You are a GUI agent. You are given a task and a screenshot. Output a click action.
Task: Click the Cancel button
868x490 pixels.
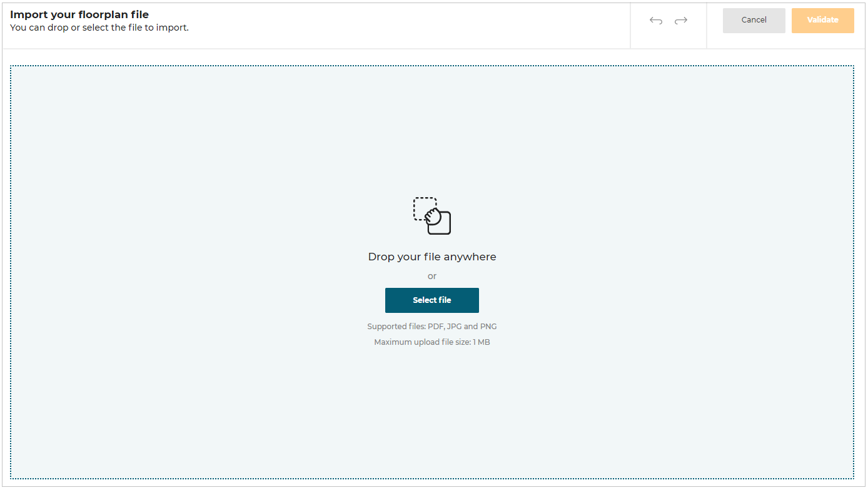tap(754, 20)
